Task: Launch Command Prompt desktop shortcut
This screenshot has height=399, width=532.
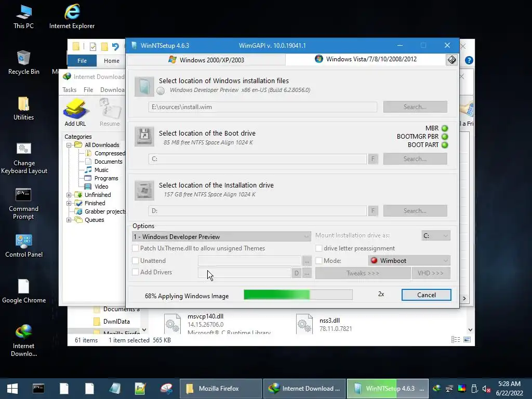Action: pos(23,204)
